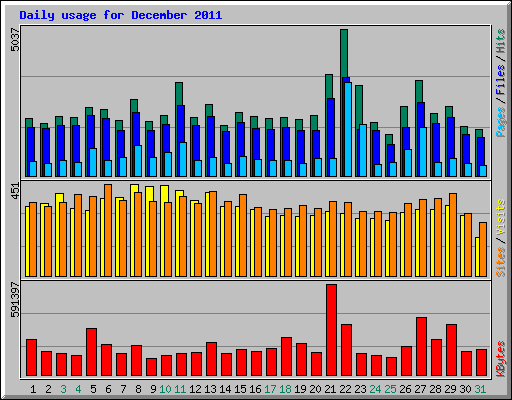The image size is (512, 400).
Task: Click the light blue Pages bar for day 23
Action: [x=363, y=150]
